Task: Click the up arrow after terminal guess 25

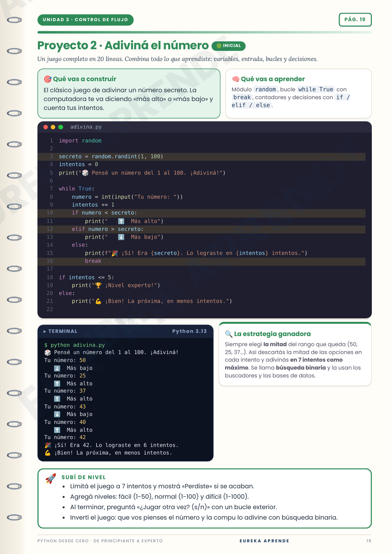Action: tap(57, 384)
